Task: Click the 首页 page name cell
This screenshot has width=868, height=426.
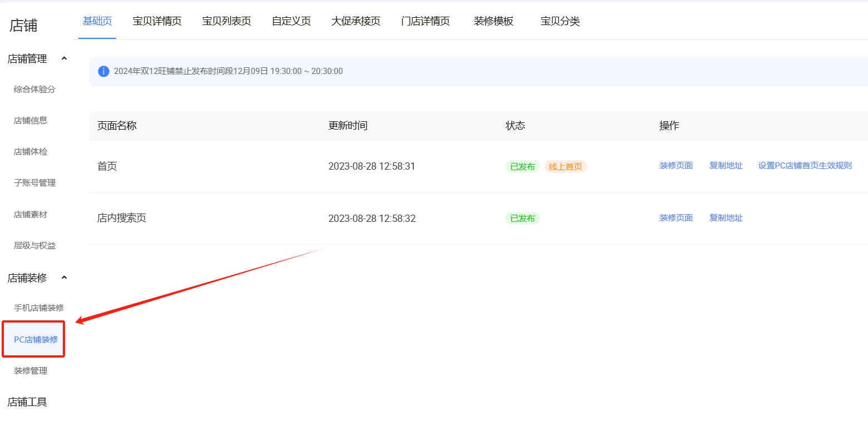Action: 107,166
